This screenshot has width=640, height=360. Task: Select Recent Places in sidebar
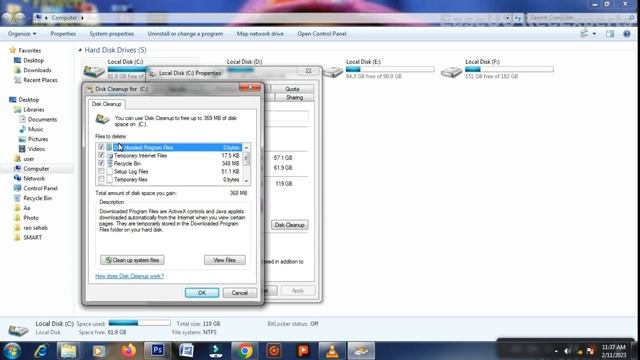click(x=40, y=80)
